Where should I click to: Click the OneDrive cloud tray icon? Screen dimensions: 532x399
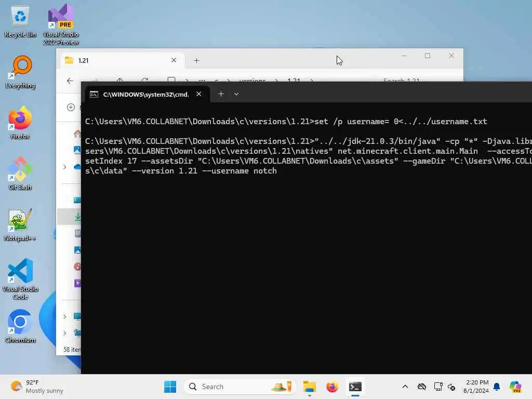422,387
